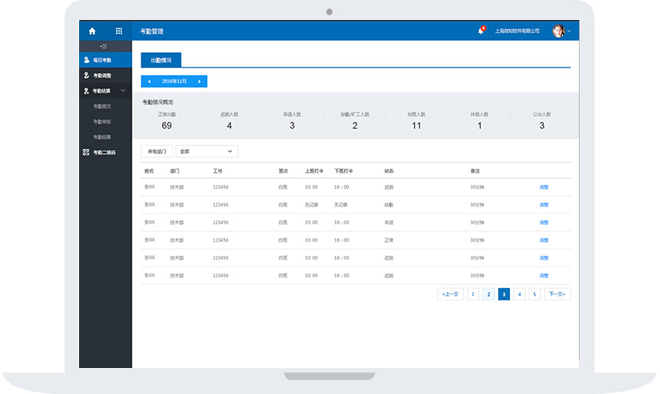Viewport: 660px width, 394px height.
Task: Click the 2016年11月 date label
Action: coord(174,81)
